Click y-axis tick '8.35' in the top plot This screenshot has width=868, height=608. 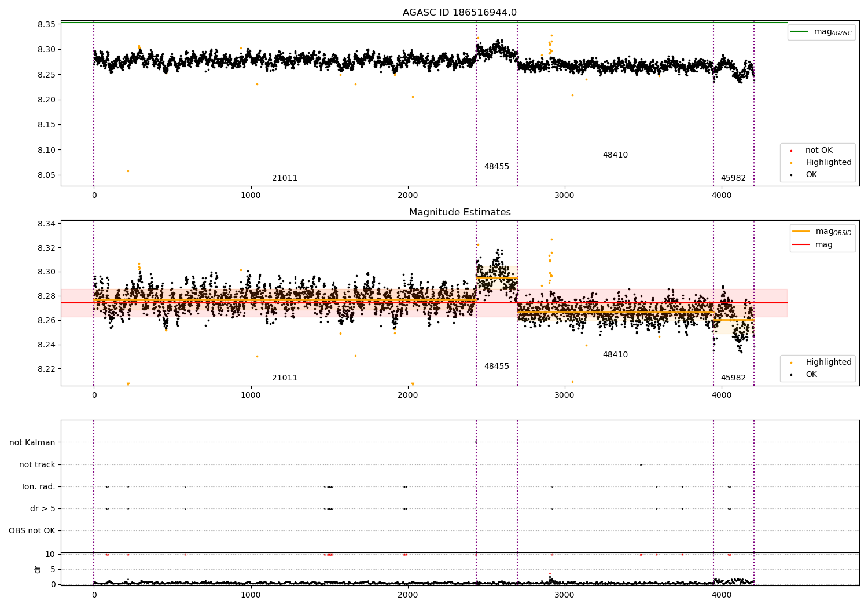click(x=46, y=24)
